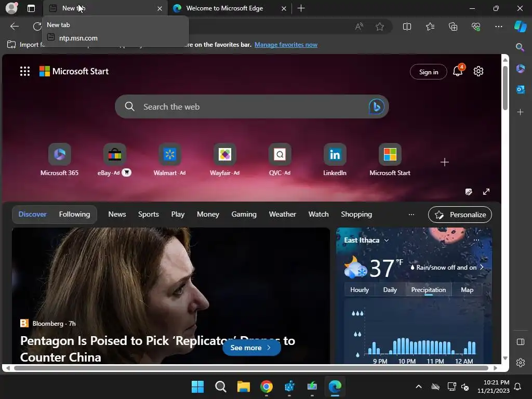Edit the background image icon
532x399 pixels.
tap(469, 192)
